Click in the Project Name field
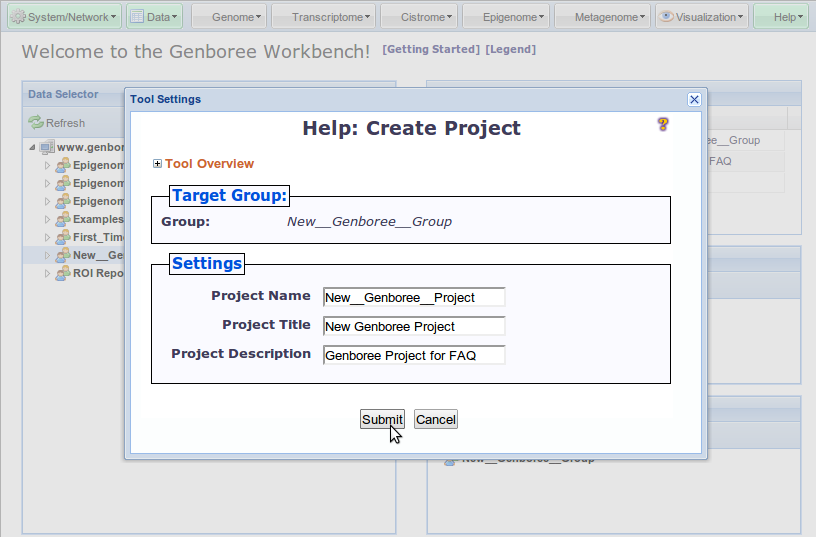Screen dimensions: 816x537 (x=414, y=297)
